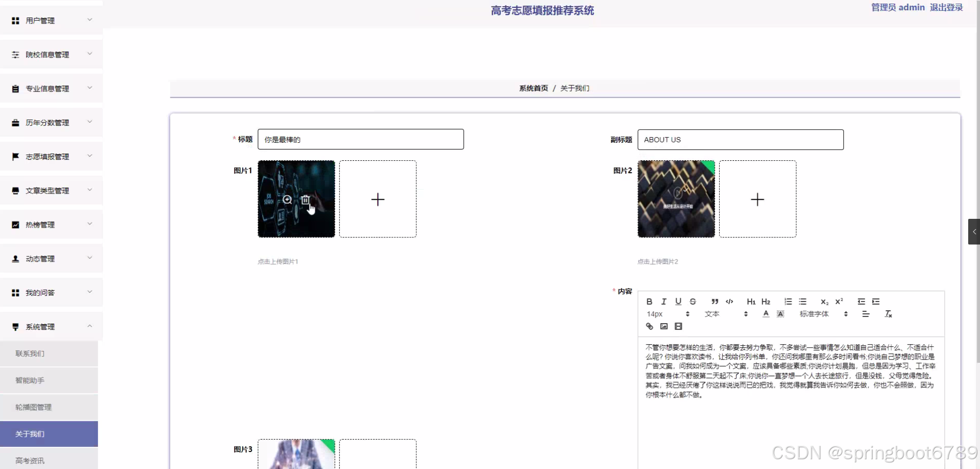Expand the 用户管理 menu
Viewport: 980px width, 469px height.
click(x=51, y=20)
